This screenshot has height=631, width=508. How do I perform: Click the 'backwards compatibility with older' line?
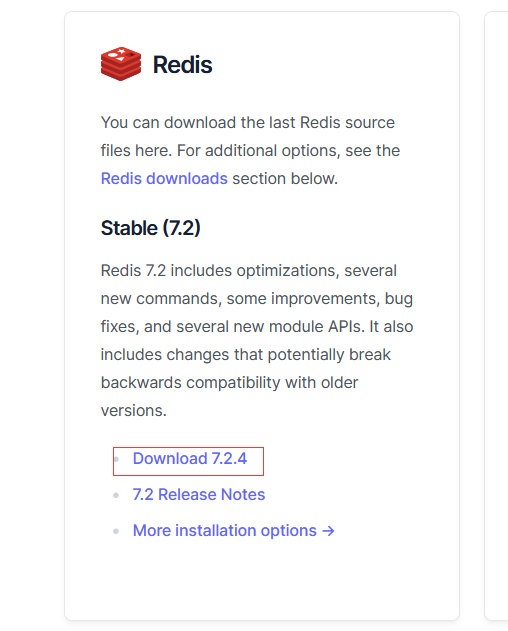pyautogui.click(x=229, y=382)
